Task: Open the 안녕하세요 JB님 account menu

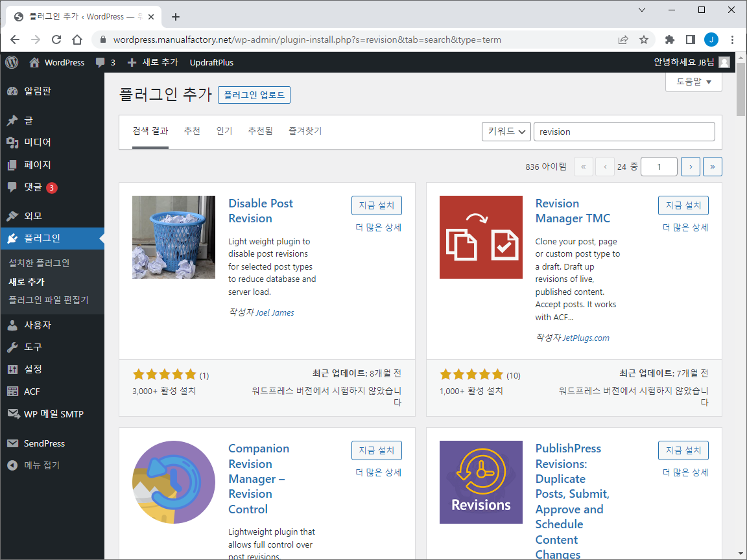Action: click(692, 62)
